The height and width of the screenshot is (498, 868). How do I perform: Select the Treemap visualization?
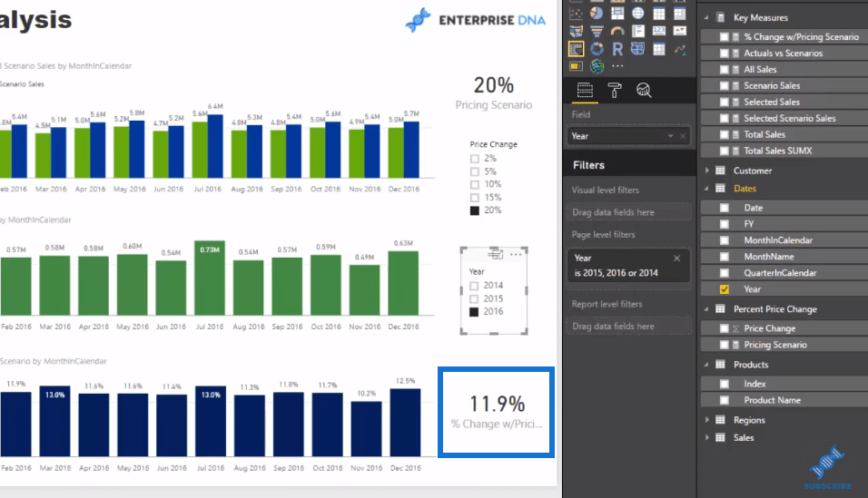pos(617,14)
